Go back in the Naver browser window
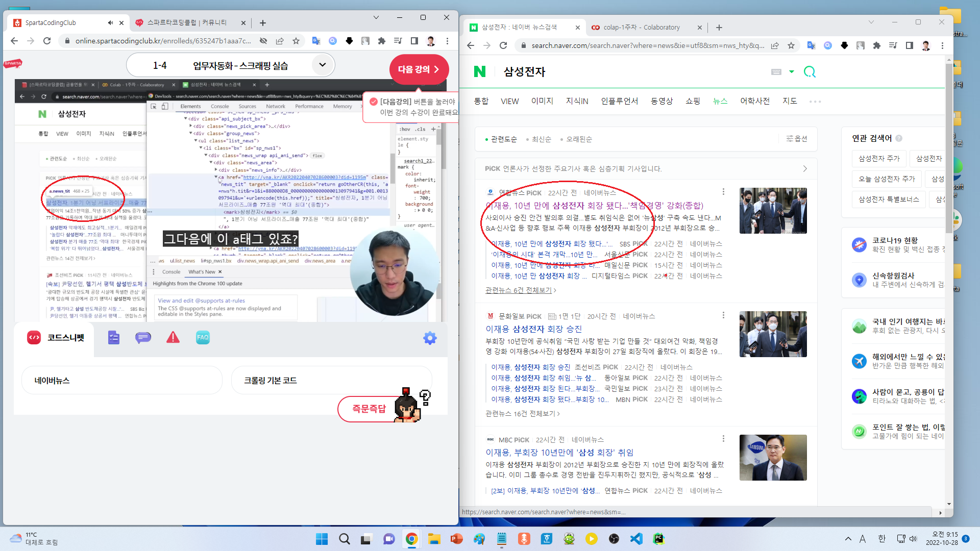980x551 pixels. (471, 45)
